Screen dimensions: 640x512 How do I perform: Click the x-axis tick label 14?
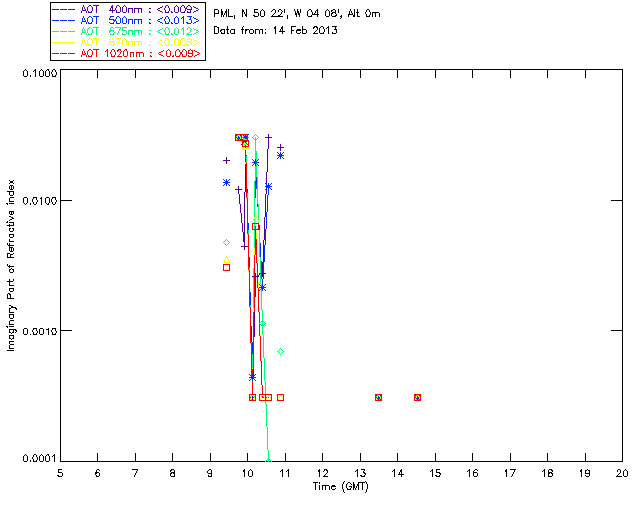coord(398,473)
